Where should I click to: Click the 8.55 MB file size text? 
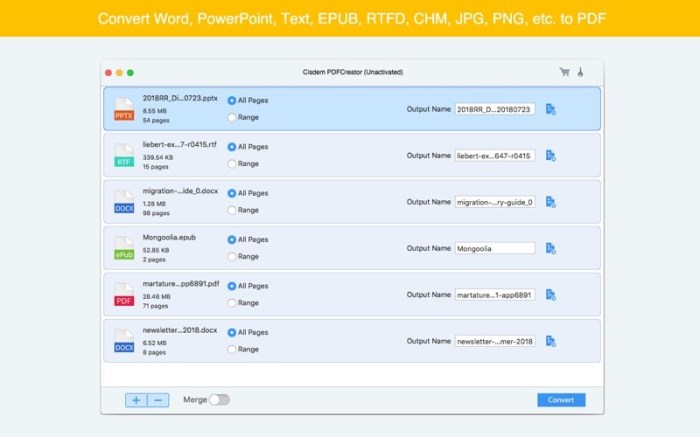click(x=154, y=111)
